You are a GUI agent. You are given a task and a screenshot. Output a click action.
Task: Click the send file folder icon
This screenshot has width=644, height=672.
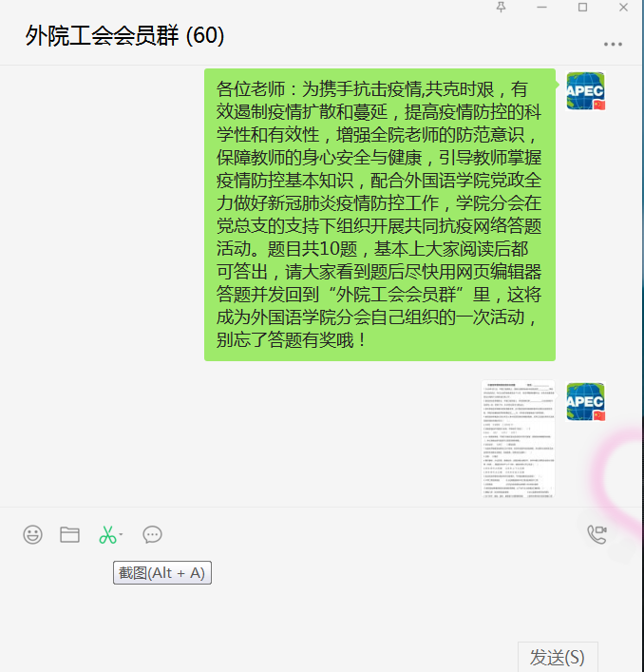(69, 534)
